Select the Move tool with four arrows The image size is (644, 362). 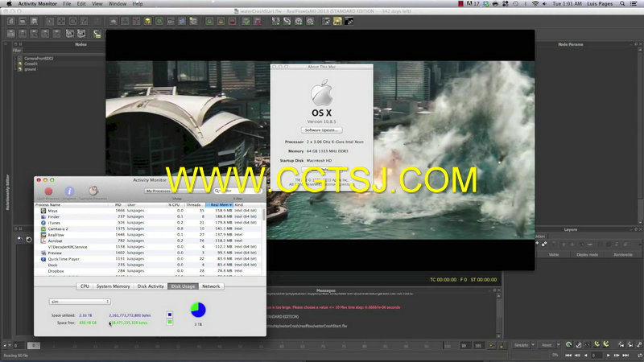click(61, 21)
